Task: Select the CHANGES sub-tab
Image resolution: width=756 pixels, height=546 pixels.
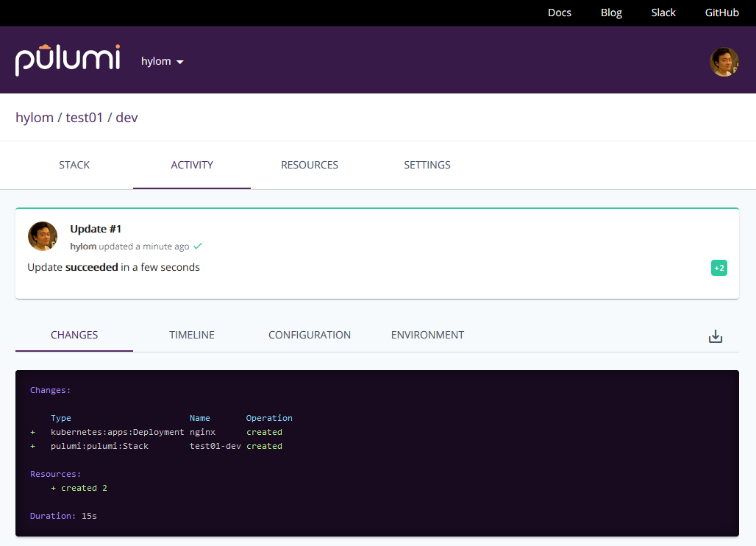Action: (74, 335)
